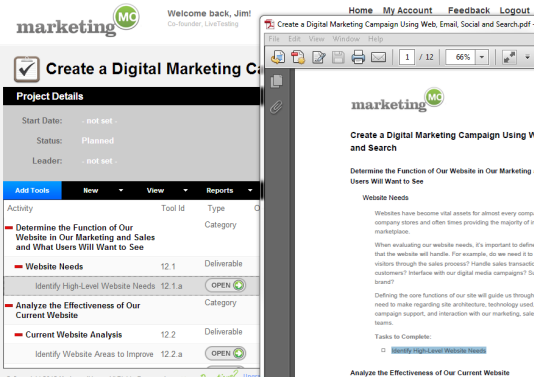Select the Add Tools tab
The width and height of the screenshot is (534, 377).
(32, 190)
